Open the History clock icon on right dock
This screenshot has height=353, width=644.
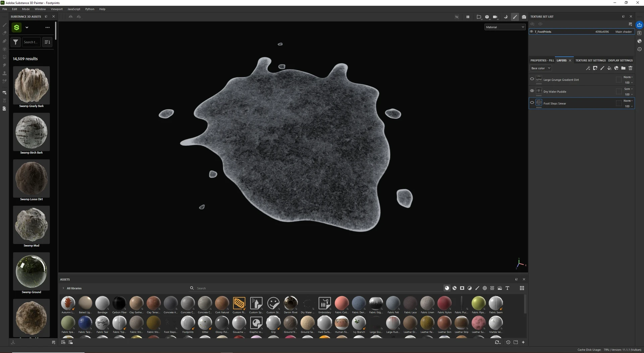pos(640,49)
